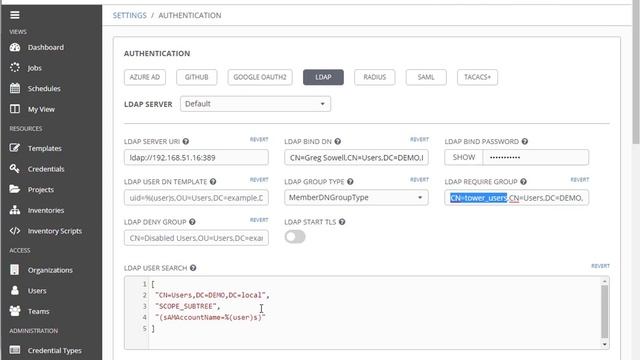Open the Credentials key icon
Screen dimensions: 640x360
pos(15,169)
